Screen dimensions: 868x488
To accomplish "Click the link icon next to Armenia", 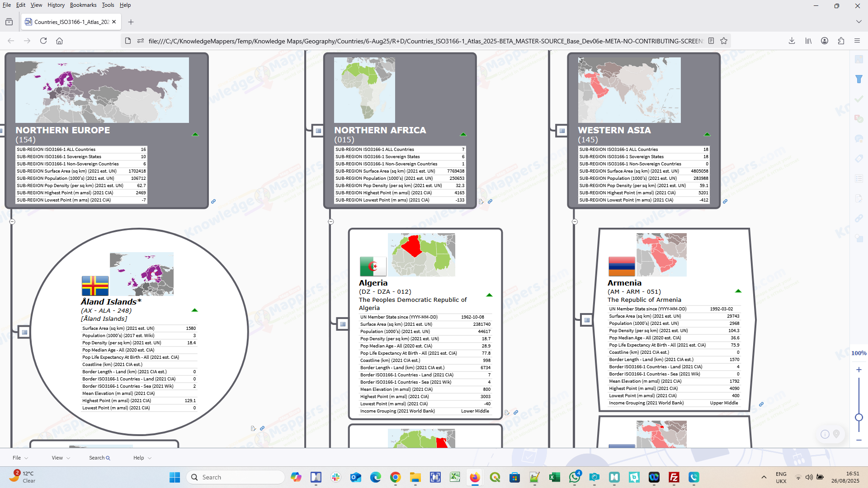I will point(761,404).
